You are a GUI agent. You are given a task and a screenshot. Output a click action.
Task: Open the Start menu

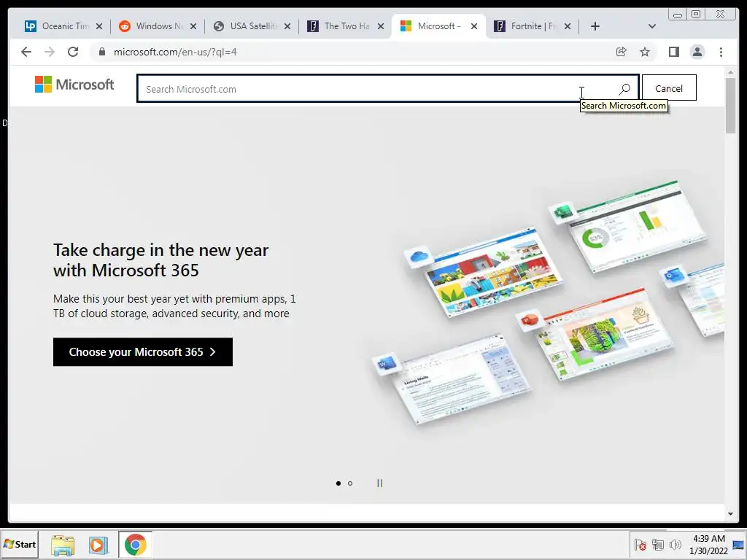pyautogui.click(x=20, y=544)
